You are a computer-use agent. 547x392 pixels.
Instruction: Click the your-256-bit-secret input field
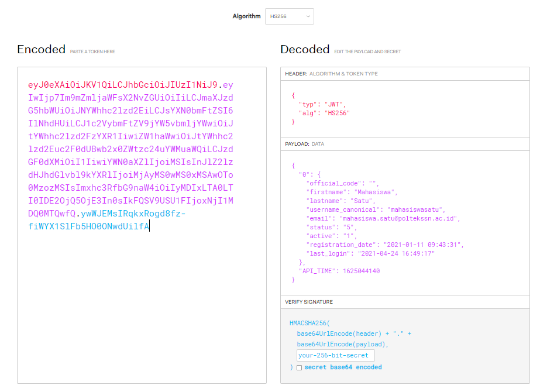(x=335, y=355)
